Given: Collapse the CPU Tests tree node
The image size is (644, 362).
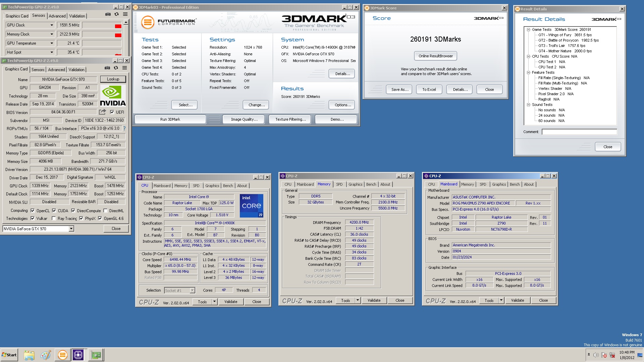Looking at the screenshot, I should click(x=528, y=56).
